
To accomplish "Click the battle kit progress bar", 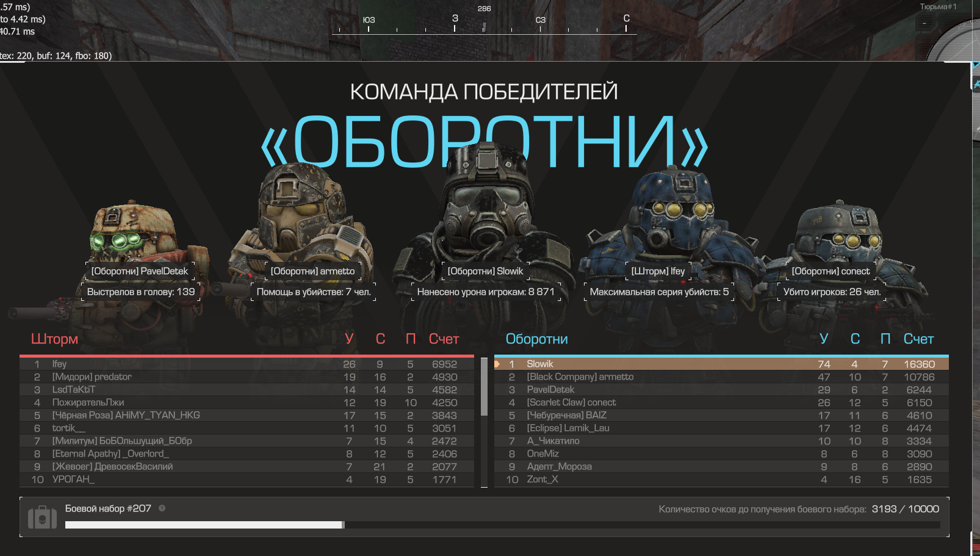I will [x=502, y=525].
